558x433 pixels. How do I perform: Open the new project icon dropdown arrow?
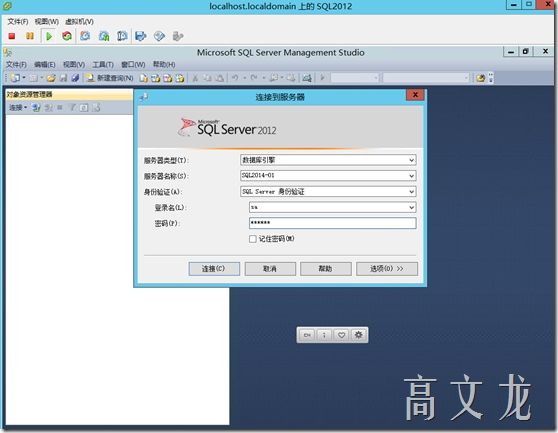point(24,78)
